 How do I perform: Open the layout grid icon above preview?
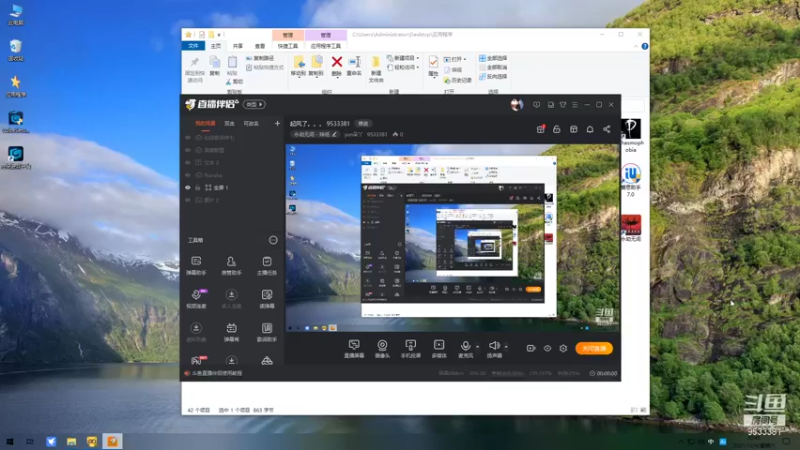point(573,129)
